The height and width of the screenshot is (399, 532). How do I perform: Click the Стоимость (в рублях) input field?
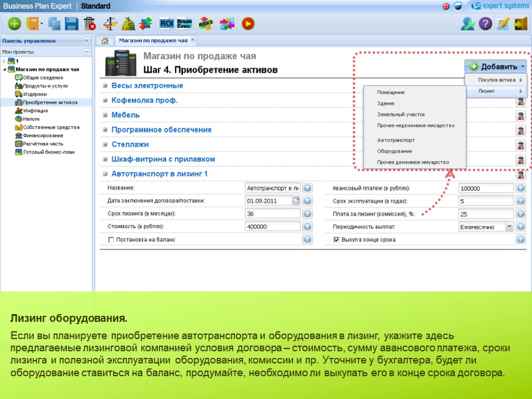coord(272,227)
